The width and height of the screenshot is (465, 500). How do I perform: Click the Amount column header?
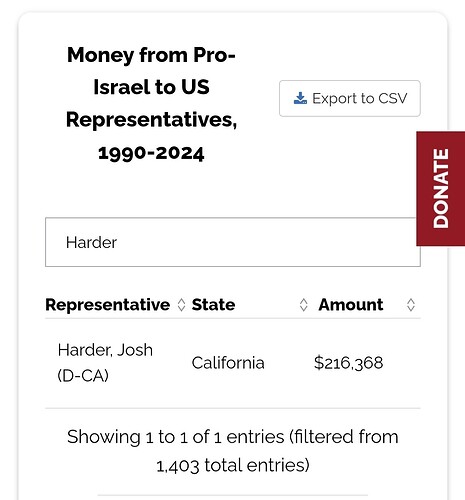(x=351, y=305)
